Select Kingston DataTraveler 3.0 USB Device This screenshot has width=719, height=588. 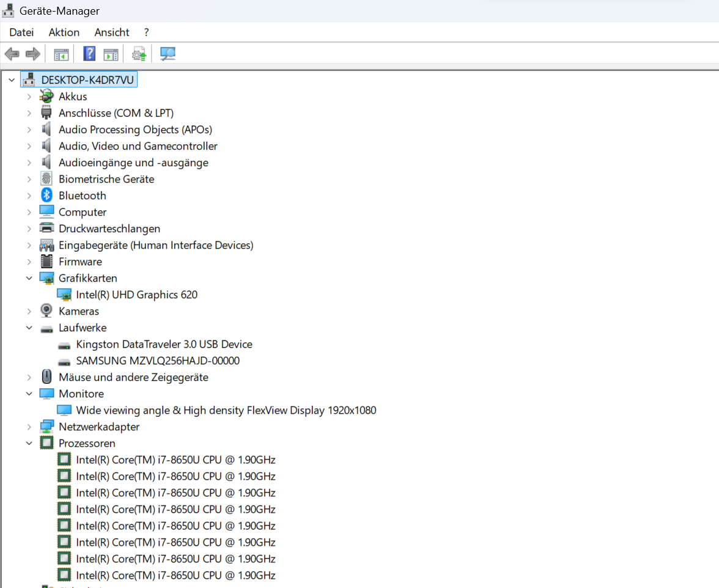(x=164, y=344)
